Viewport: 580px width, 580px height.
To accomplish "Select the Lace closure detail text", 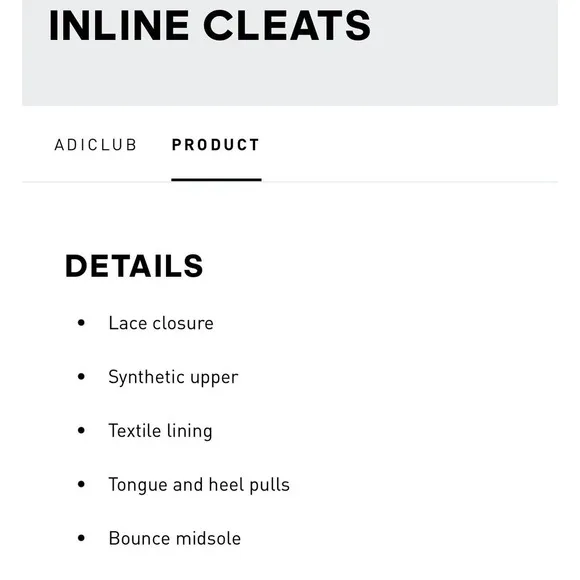I will point(161,323).
